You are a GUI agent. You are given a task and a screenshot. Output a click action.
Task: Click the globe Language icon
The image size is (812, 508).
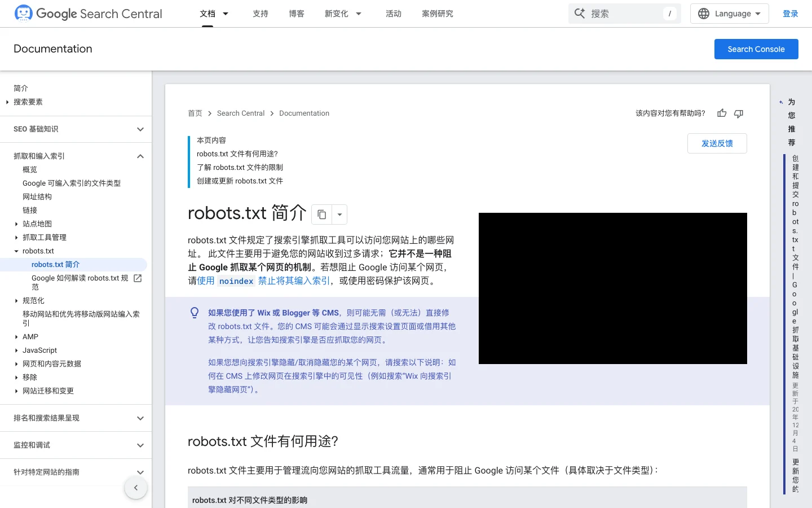click(x=704, y=14)
